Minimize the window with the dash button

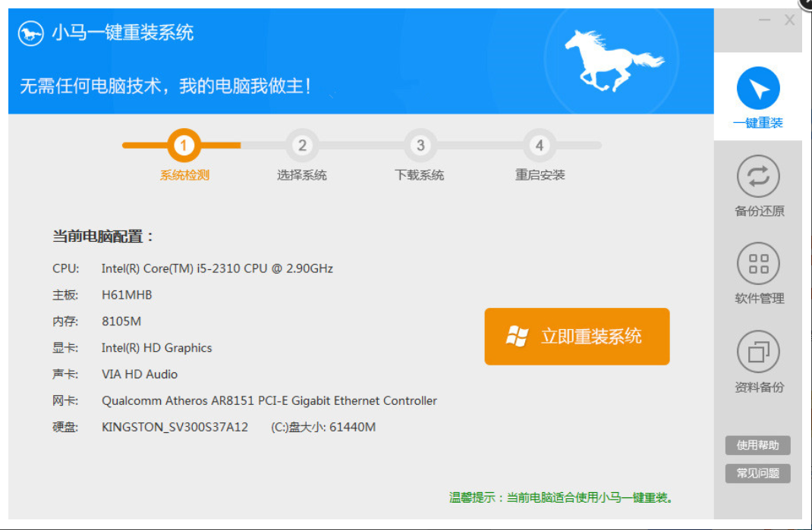pos(764,20)
